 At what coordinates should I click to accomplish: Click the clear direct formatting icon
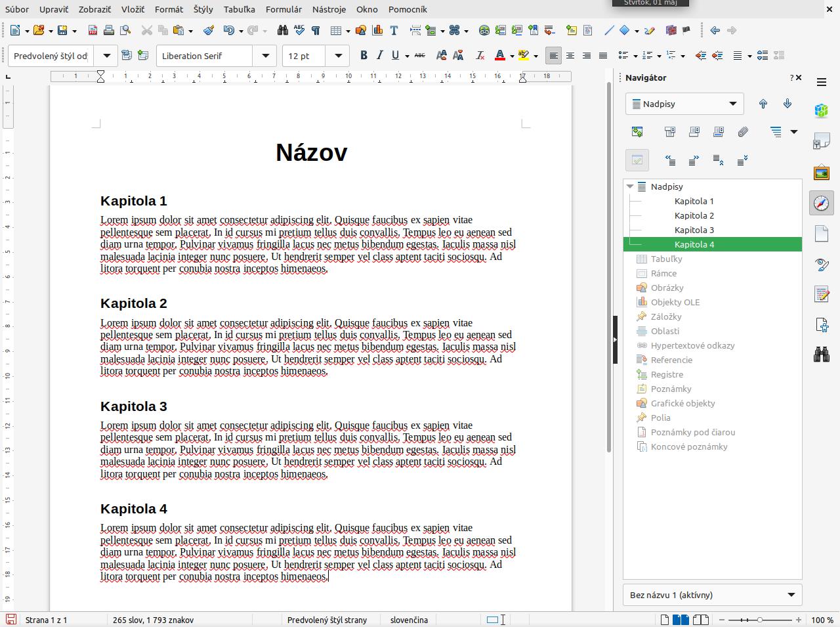pyautogui.click(x=480, y=56)
